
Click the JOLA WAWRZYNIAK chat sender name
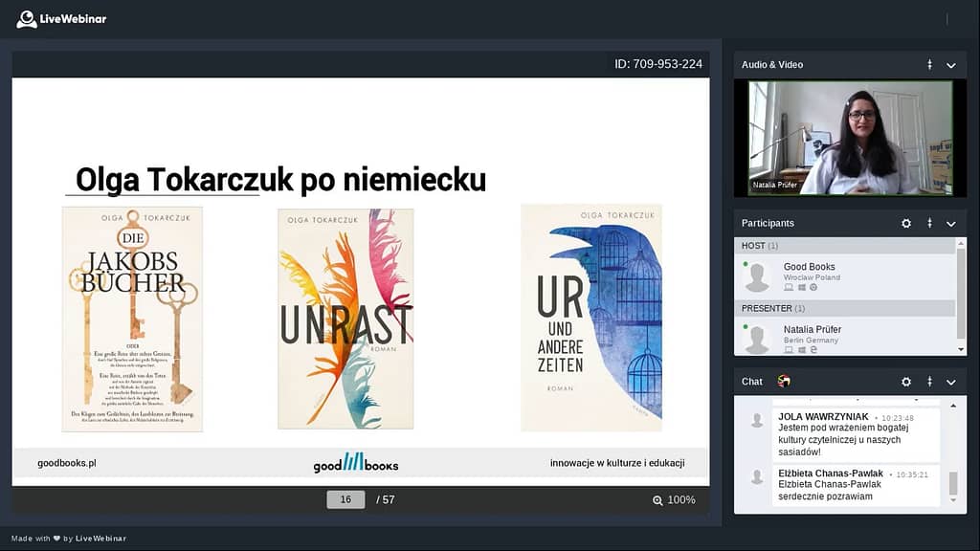pos(823,417)
